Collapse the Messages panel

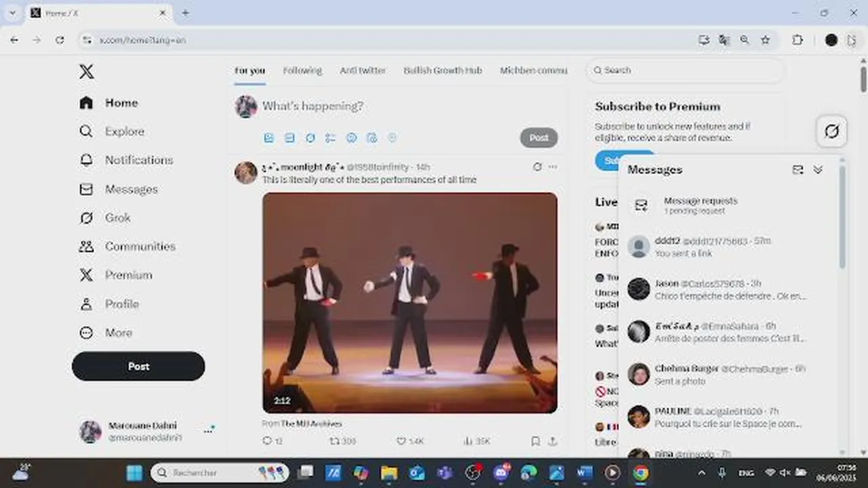tap(818, 169)
